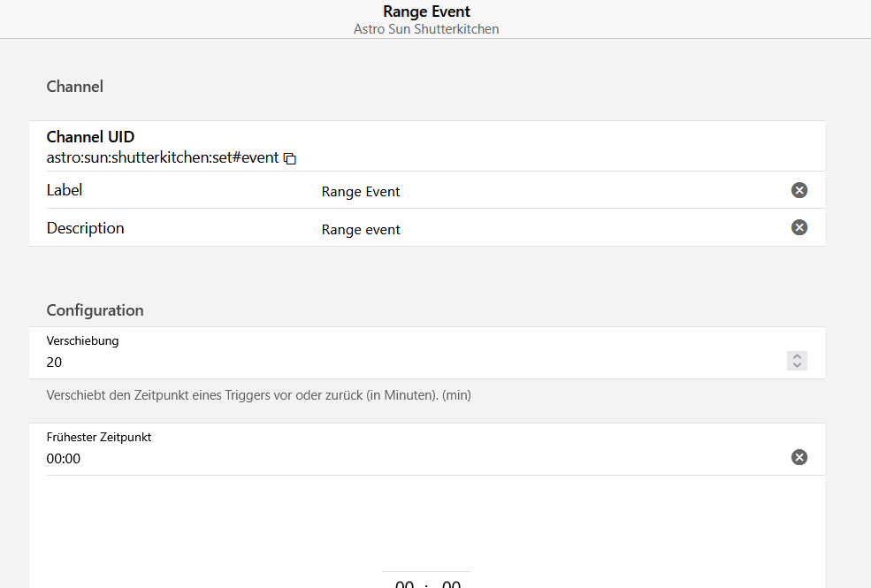Click the Configuration section heading

click(95, 309)
